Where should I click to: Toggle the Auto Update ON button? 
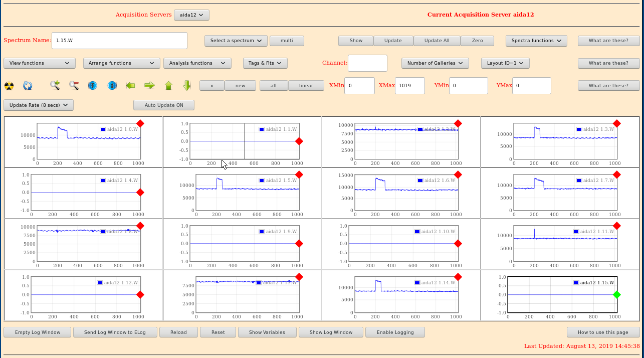click(x=163, y=105)
